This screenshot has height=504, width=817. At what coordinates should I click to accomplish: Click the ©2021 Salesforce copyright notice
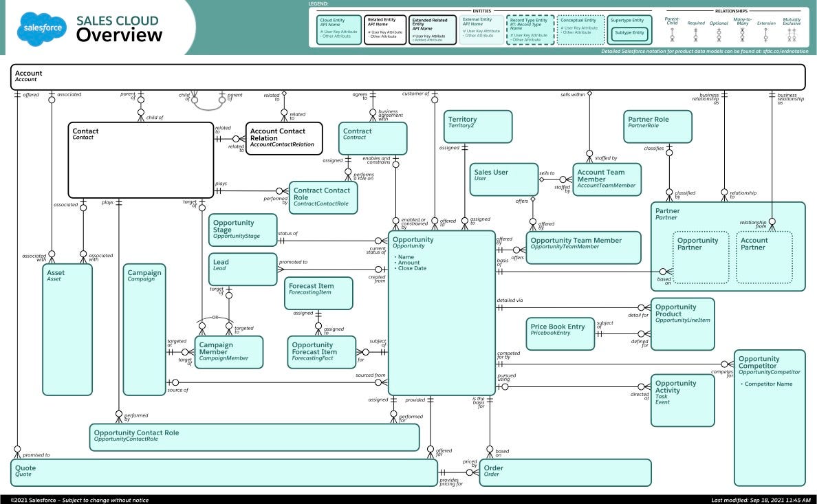[x=80, y=500]
